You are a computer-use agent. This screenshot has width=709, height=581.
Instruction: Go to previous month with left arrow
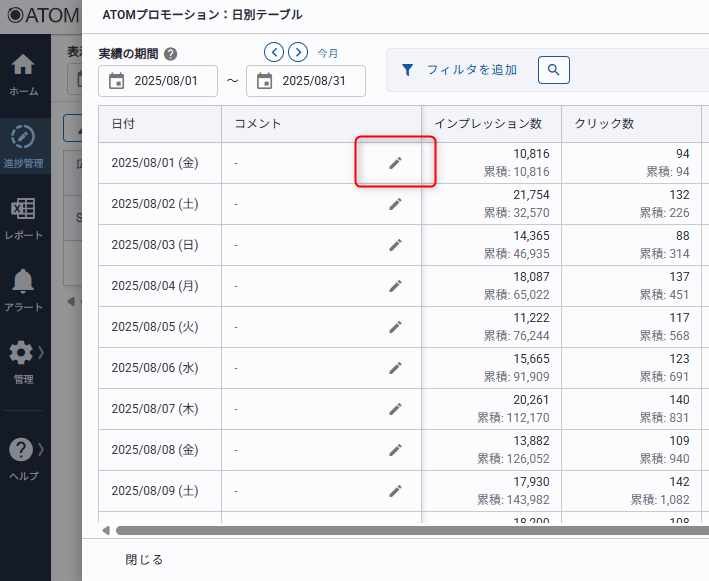click(273, 52)
